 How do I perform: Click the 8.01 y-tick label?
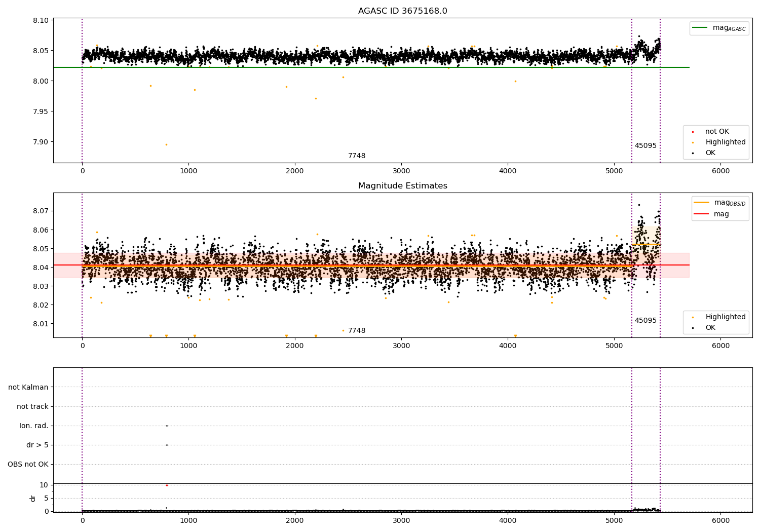(41, 324)
